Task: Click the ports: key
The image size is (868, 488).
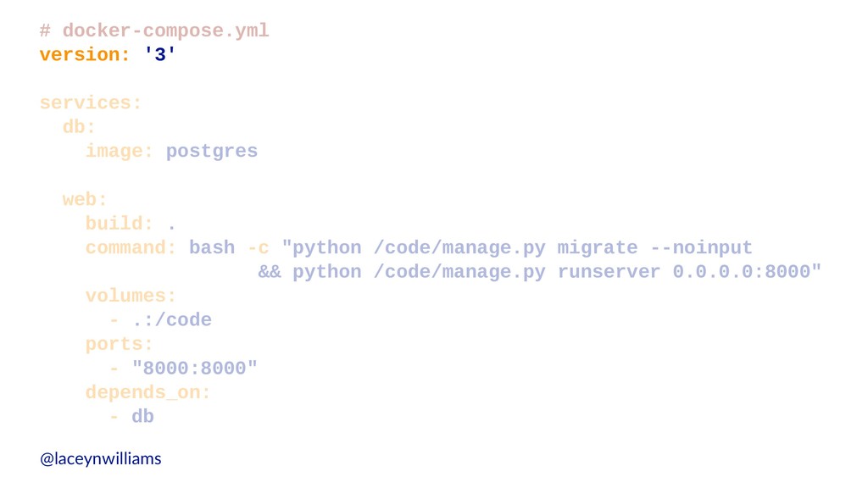Action: 119,345
